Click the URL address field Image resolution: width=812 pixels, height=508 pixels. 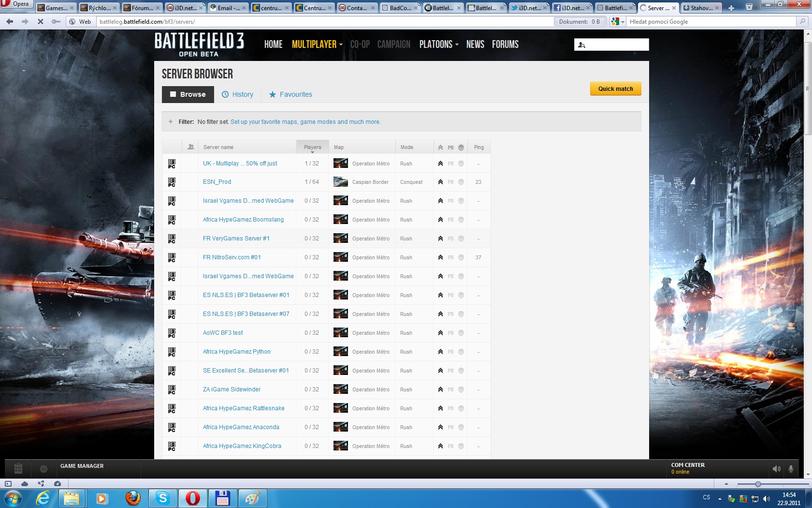[x=325, y=22]
